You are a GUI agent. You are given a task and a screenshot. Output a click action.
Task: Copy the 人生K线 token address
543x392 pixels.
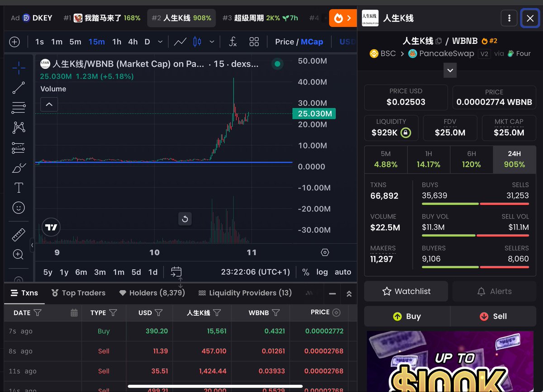[438, 41]
